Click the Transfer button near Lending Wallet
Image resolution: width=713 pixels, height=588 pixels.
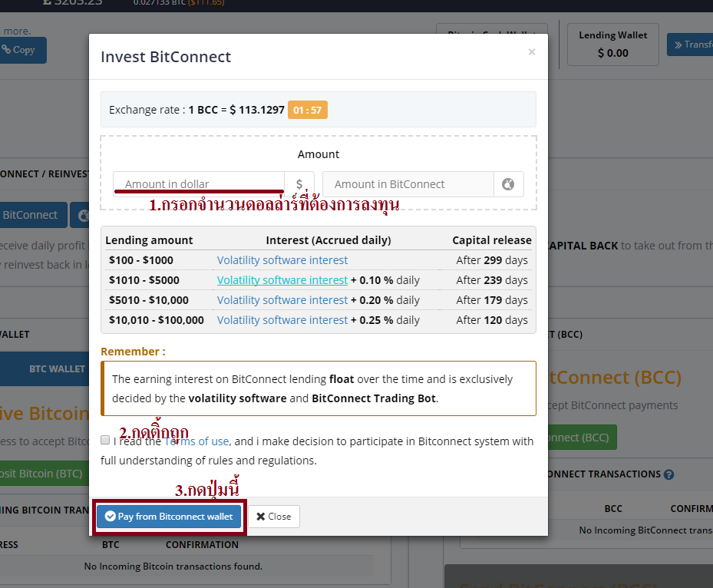tap(690, 45)
